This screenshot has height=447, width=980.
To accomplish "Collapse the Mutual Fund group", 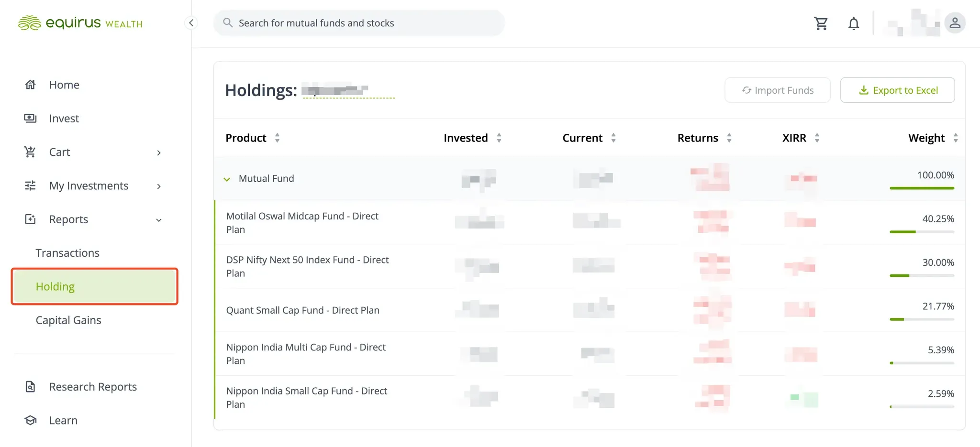I will (227, 179).
